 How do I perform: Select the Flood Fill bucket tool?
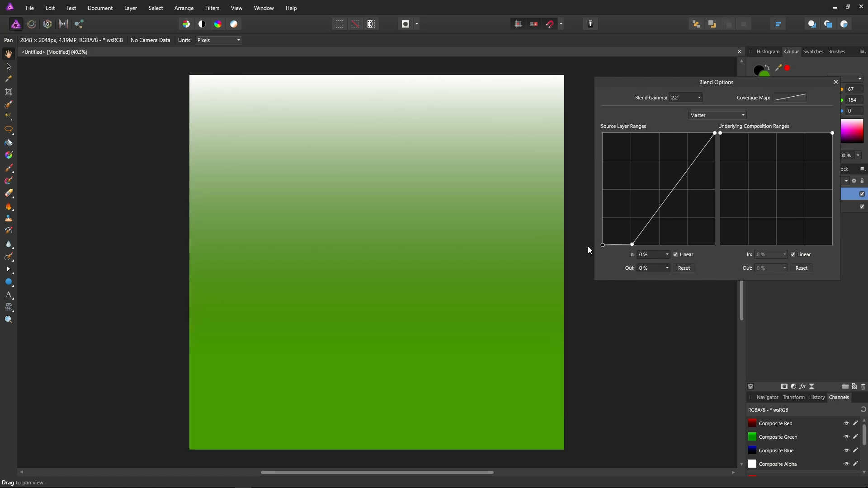8,143
